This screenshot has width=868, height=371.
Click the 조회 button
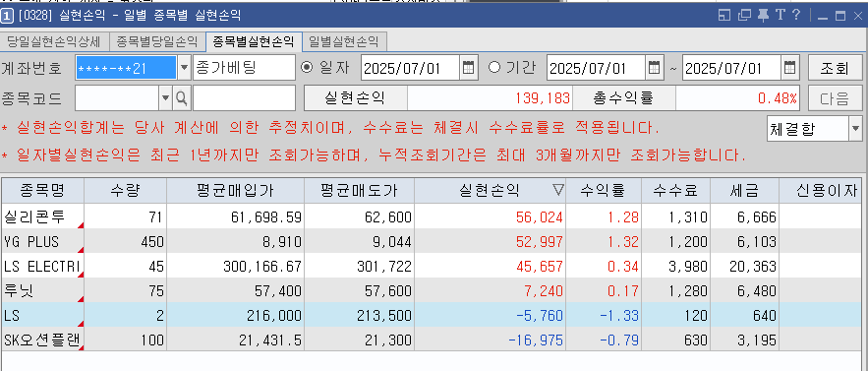click(836, 68)
